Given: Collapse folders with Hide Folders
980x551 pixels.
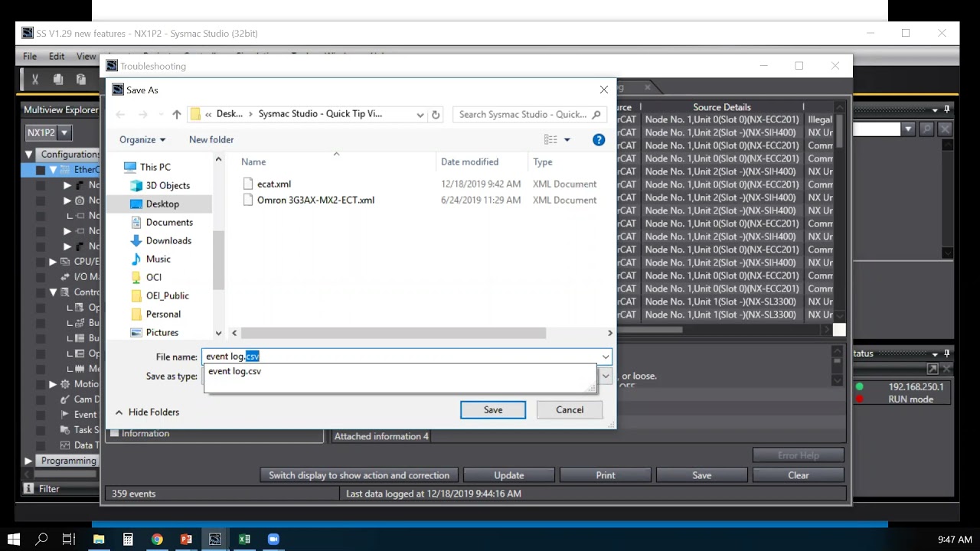Looking at the screenshot, I should click(147, 412).
